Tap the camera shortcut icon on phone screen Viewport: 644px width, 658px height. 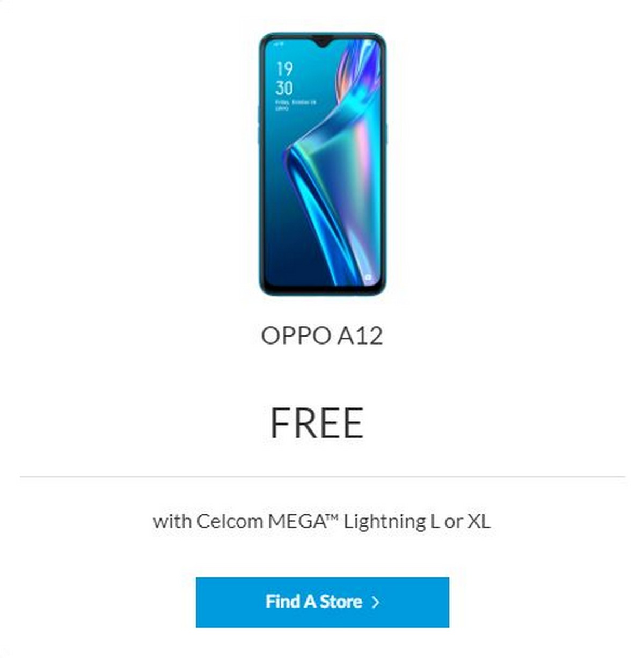coord(369,277)
